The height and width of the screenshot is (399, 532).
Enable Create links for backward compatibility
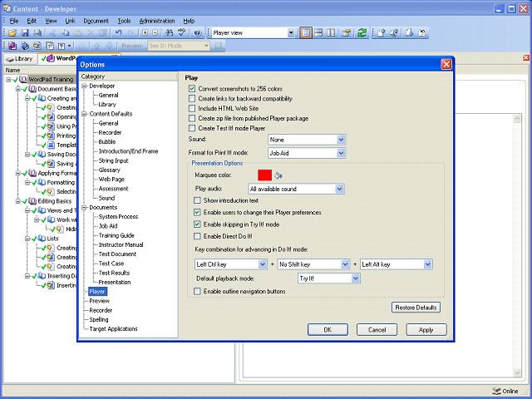192,99
